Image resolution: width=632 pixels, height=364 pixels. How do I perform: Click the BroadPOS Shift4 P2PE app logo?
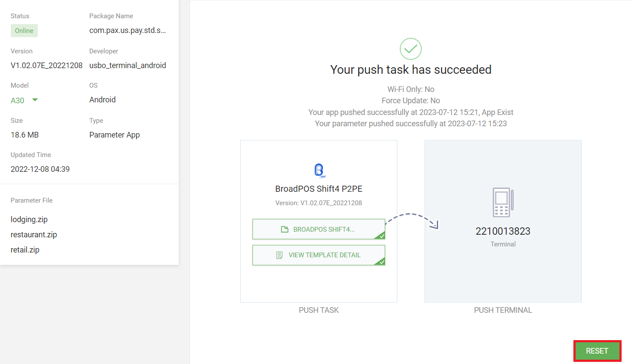[319, 170]
